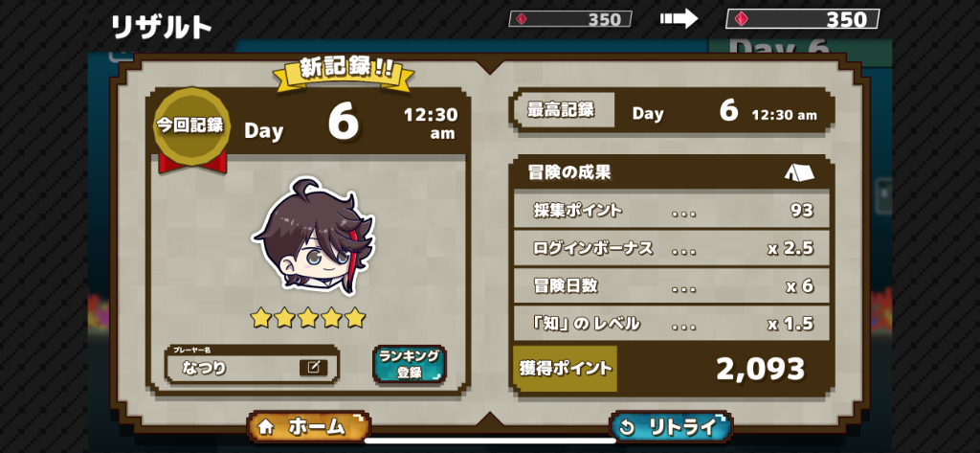Click the circular arrow retry icon

[628, 428]
